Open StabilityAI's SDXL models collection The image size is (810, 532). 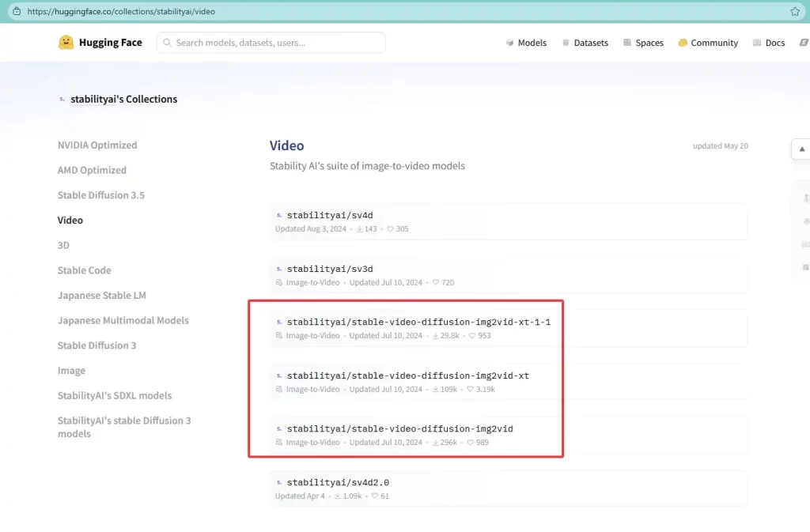[x=115, y=396]
